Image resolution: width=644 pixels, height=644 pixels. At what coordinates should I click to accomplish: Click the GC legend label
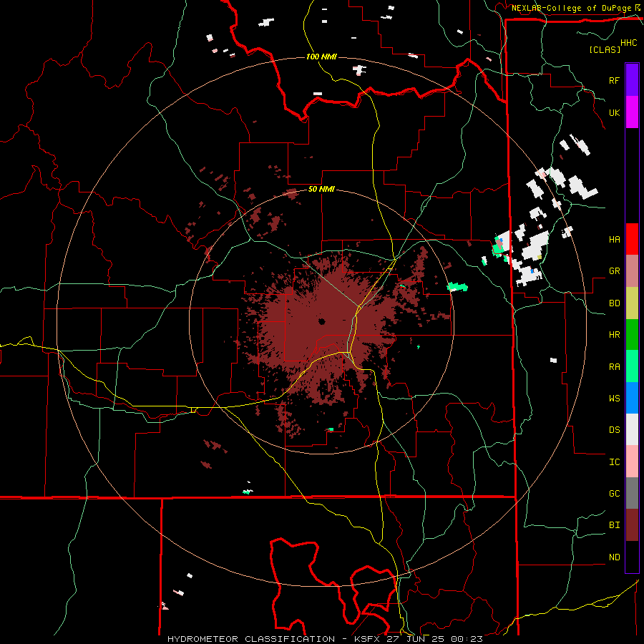point(614,494)
